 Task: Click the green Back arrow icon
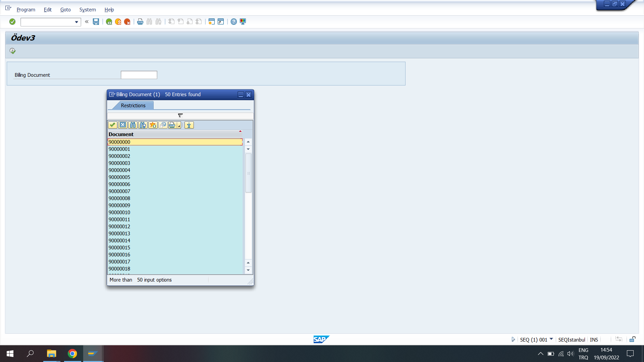(109, 22)
